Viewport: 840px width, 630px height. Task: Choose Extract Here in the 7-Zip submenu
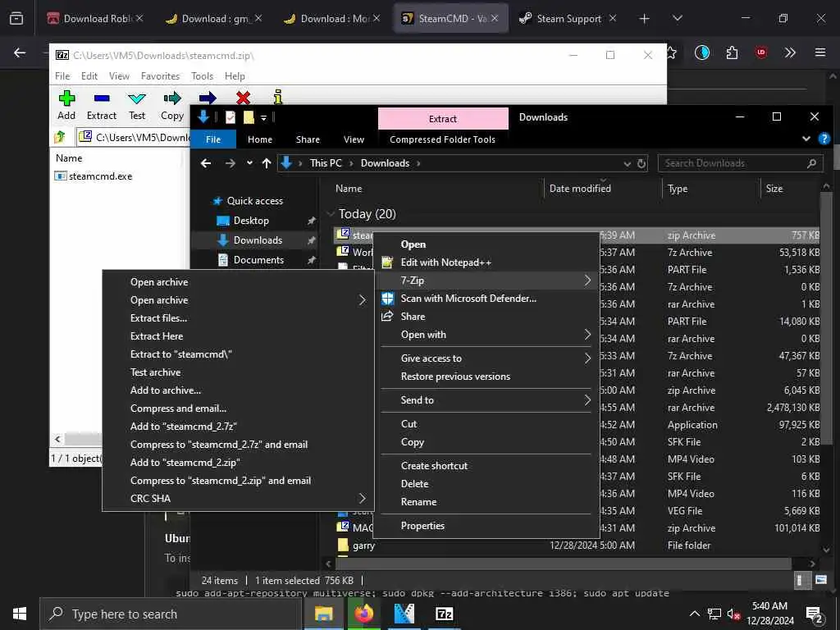point(239,336)
